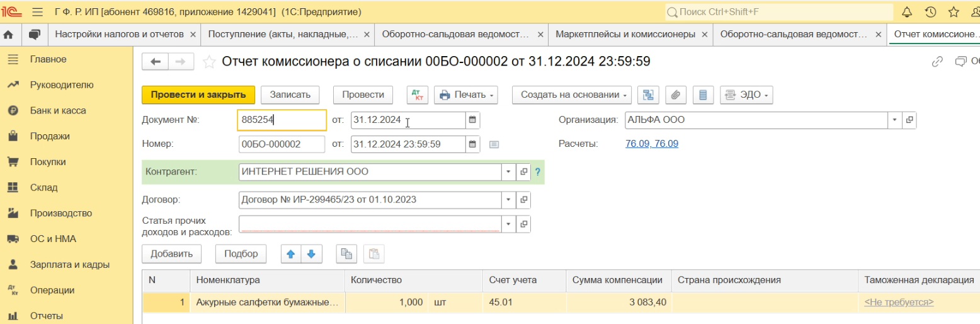Close the Настройки налогов и отчетов tab
The height and width of the screenshot is (324, 980).
point(193,34)
